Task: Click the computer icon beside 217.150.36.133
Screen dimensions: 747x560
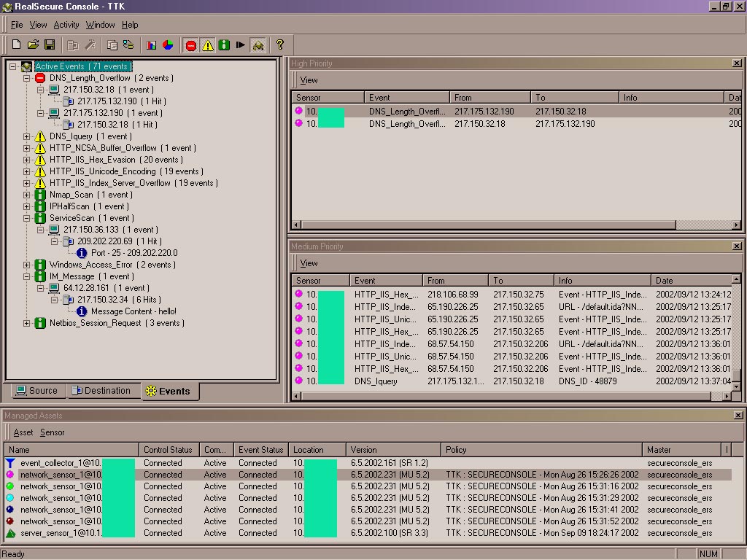Action: [54, 230]
